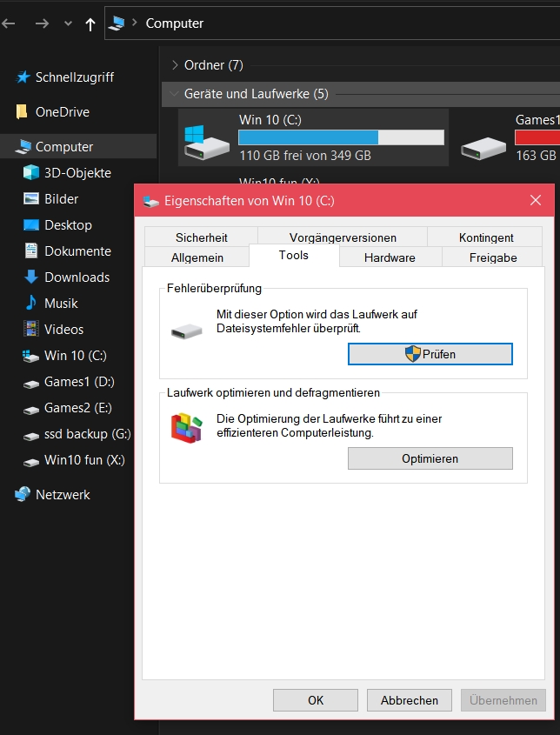The height and width of the screenshot is (735, 560).
Task: Click Win 10 (C:) usage bar
Action: [x=341, y=137]
